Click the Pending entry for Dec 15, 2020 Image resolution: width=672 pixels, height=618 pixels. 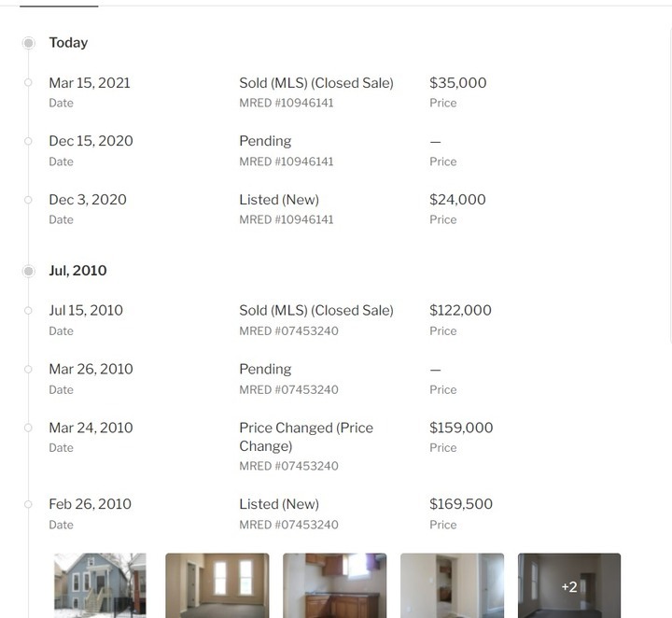(265, 141)
